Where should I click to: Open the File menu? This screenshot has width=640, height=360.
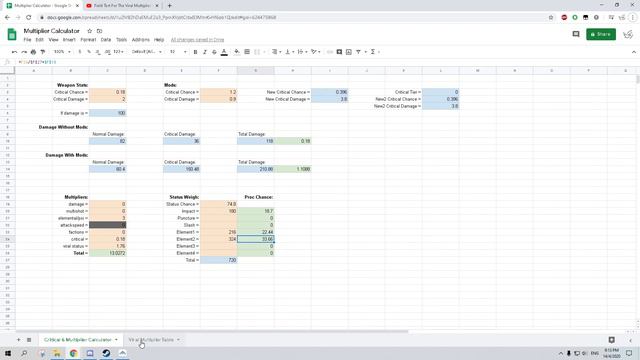(x=27, y=40)
